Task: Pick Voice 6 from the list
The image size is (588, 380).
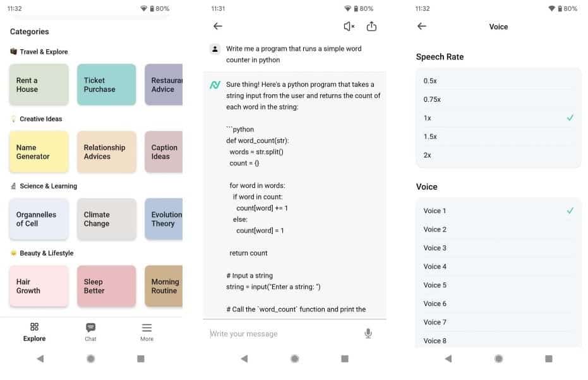Action: point(498,303)
